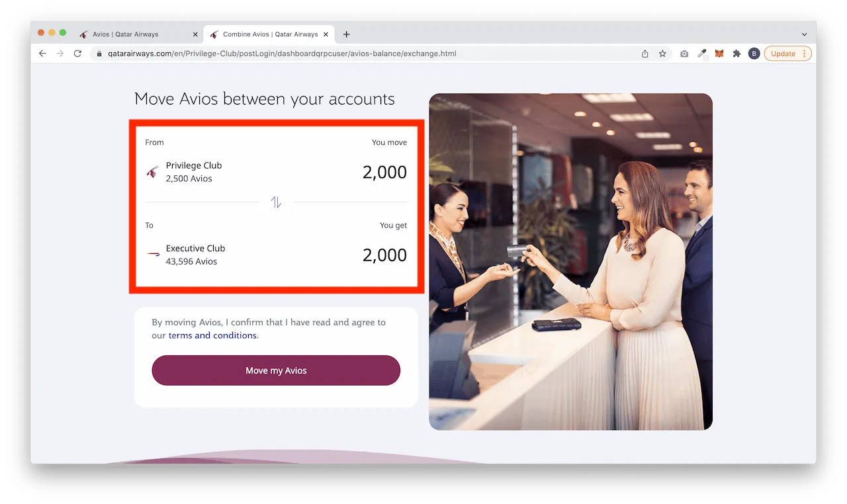This screenshot has height=504, width=847.
Task: Click the camera extension icon
Action: pos(684,54)
